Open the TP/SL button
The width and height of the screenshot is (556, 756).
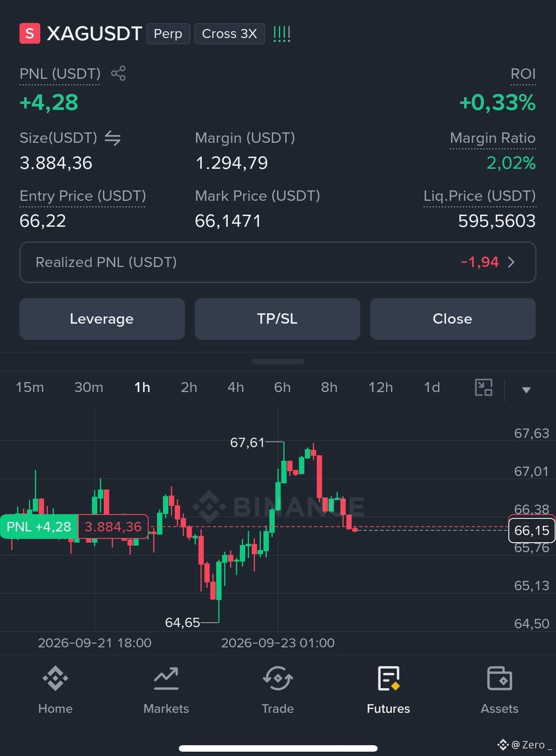point(278,319)
